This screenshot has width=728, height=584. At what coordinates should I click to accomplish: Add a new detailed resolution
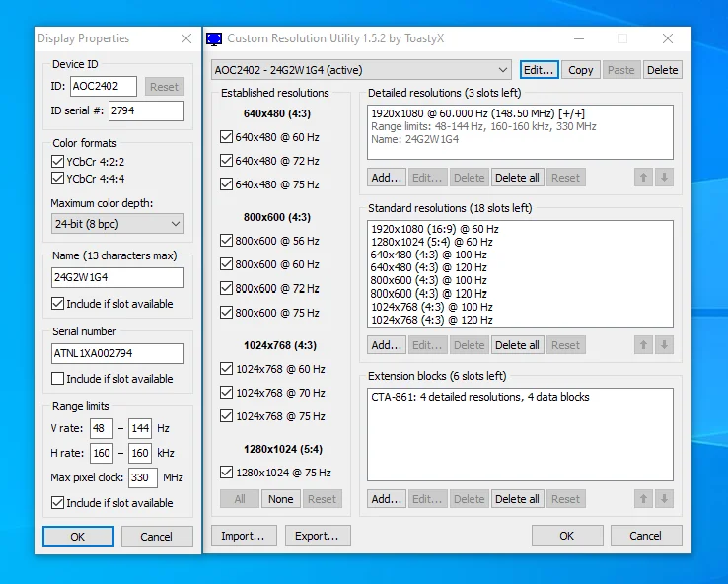pos(387,178)
